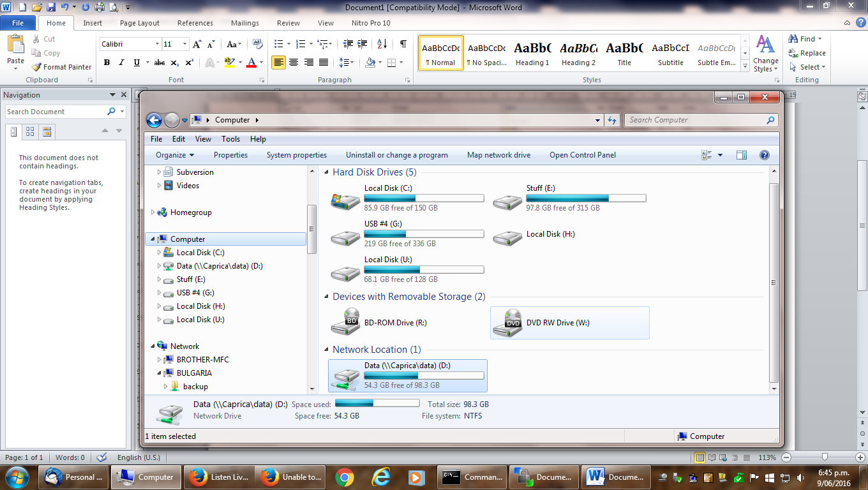Screen dimensions: 868x490
Task: Click the Explorer help question mark icon
Action: [x=764, y=155]
